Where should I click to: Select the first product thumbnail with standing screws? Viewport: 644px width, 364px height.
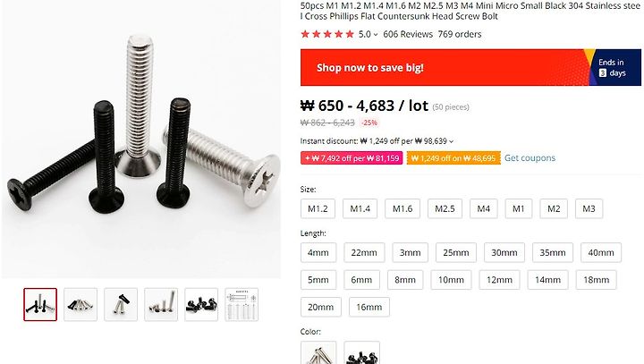click(x=40, y=304)
